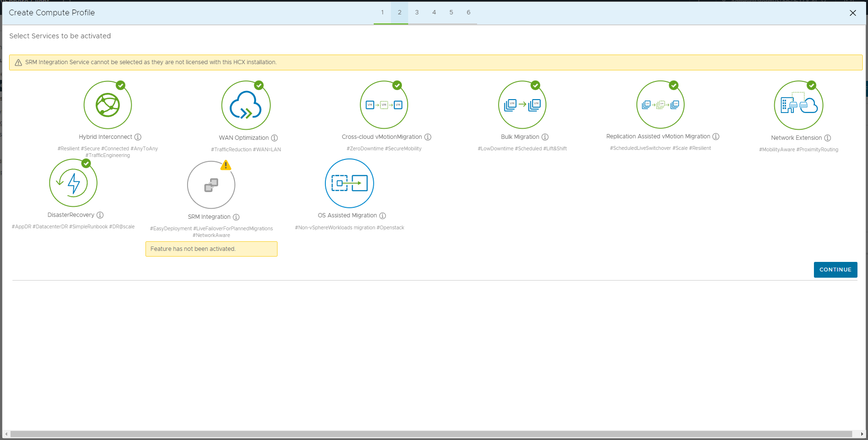Jump to wizard step 3
The width and height of the screenshot is (868, 440).
pos(417,12)
